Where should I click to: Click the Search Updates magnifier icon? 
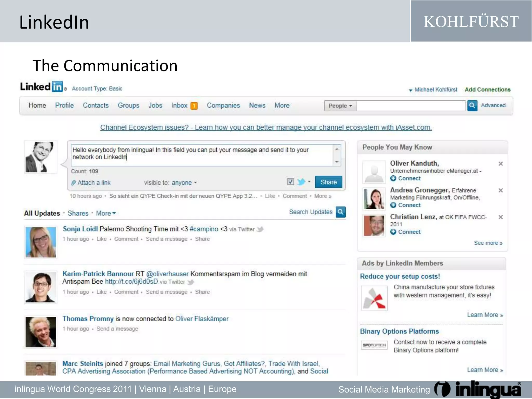(341, 212)
